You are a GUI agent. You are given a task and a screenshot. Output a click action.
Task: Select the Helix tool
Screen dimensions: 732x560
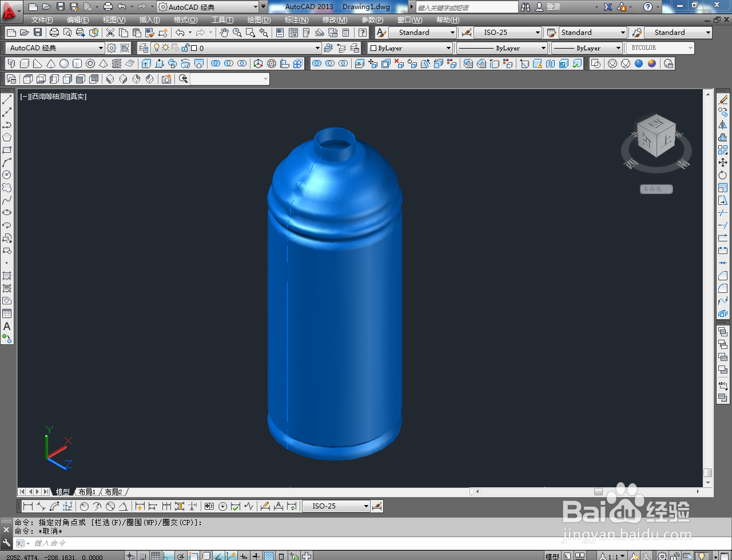(x=117, y=63)
